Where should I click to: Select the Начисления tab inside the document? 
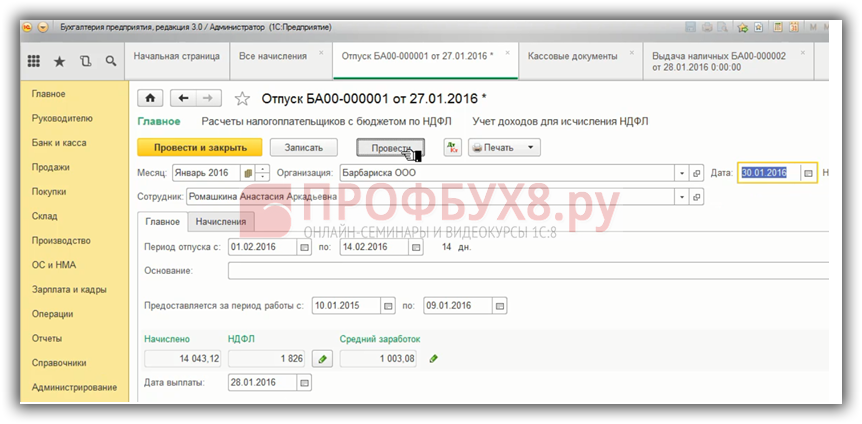pyautogui.click(x=220, y=222)
